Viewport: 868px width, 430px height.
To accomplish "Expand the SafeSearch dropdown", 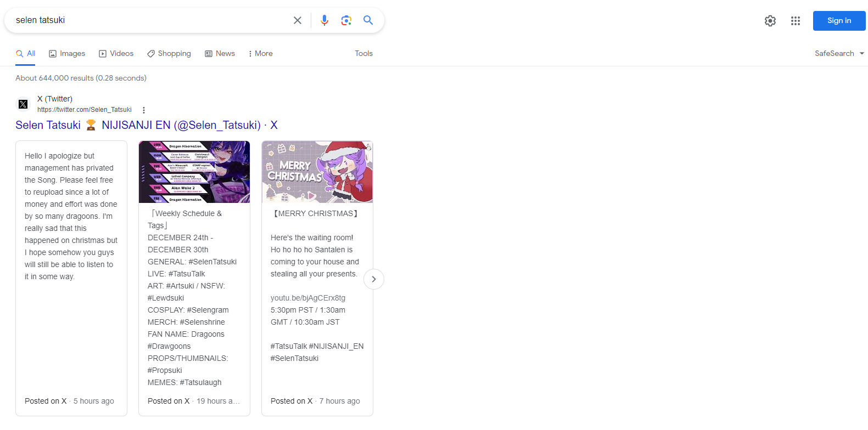I will (x=839, y=53).
